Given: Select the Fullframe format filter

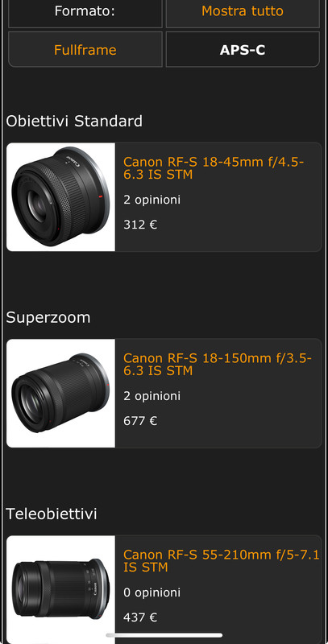Looking at the screenshot, I should (85, 50).
